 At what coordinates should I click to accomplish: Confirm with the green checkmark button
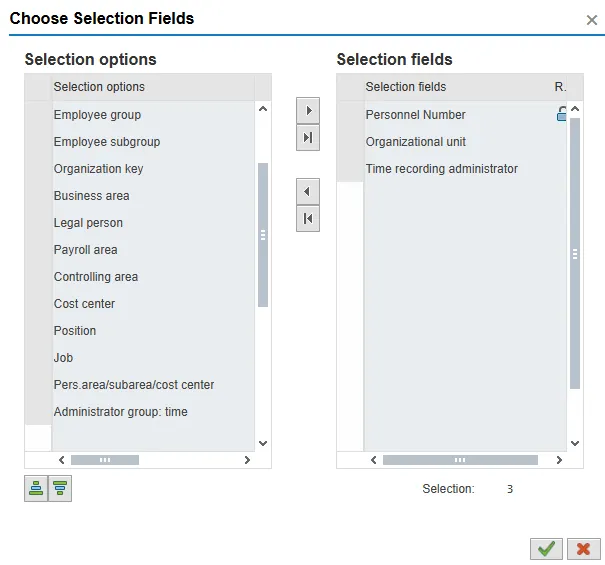point(545,549)
